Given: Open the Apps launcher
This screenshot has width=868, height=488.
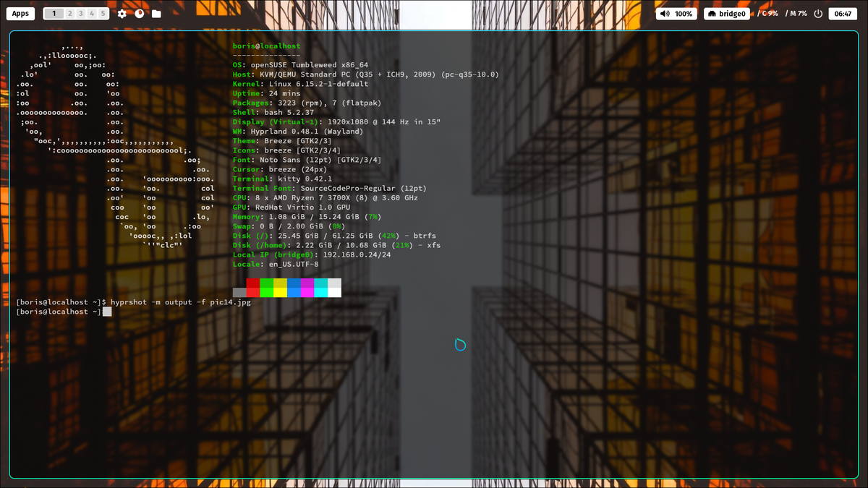Looking at the screenshot, I should [x=20, y=12].
